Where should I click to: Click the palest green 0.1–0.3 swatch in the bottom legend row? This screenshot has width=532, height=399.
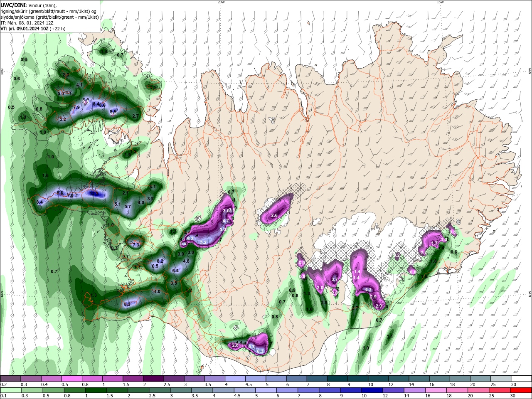(11, 390)
